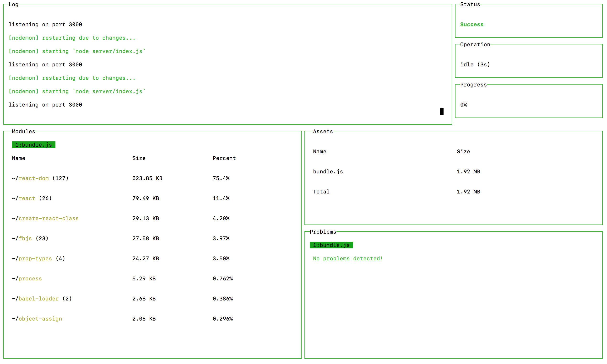Image resolution: width=607 pixels, height=364 pixels.
Task: Select the 1:bundle.js tab in Problems
Action: [x=331, y=245]
